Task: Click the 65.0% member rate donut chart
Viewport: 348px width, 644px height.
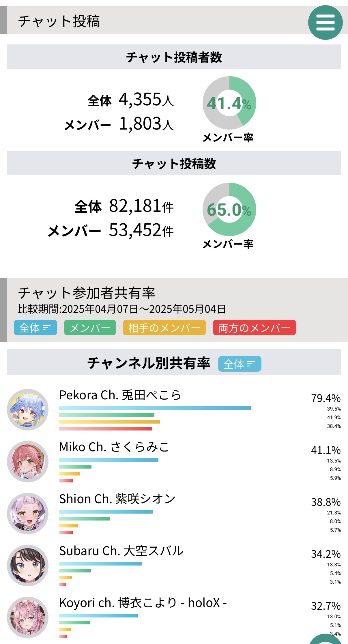Action: 229,209
